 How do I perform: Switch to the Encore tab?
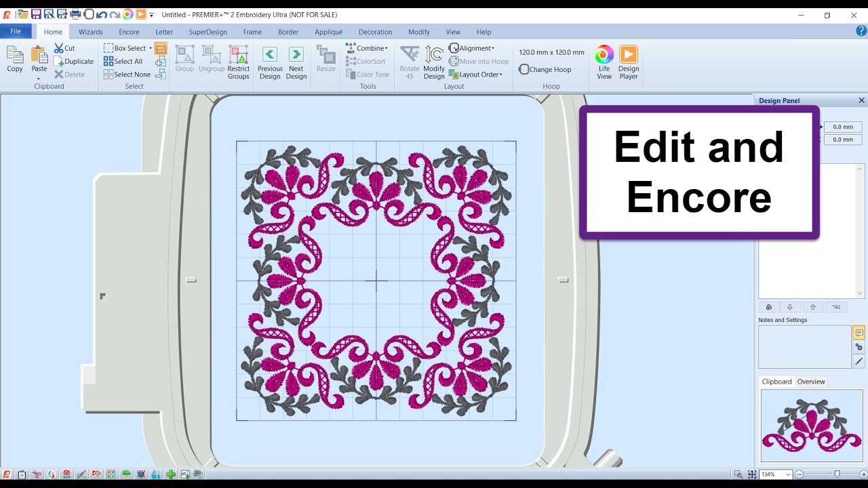(129, 32)
